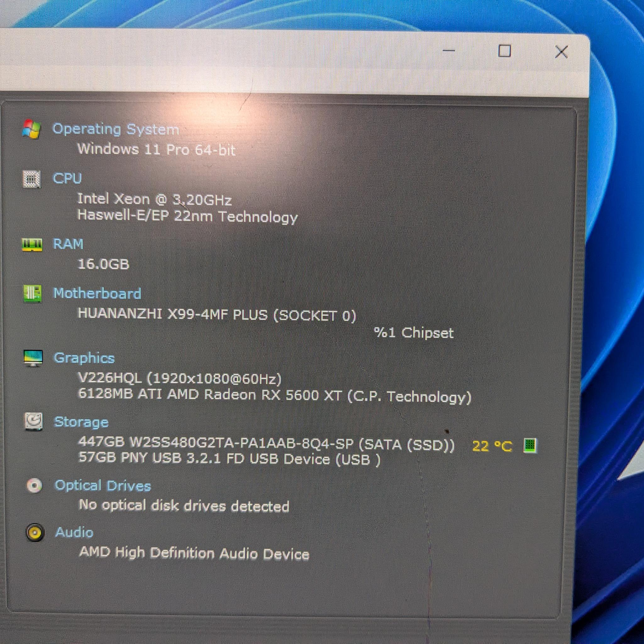Open the Motherboard section link
The width and height of the screenshot is (644, 644).
point(97,294)
